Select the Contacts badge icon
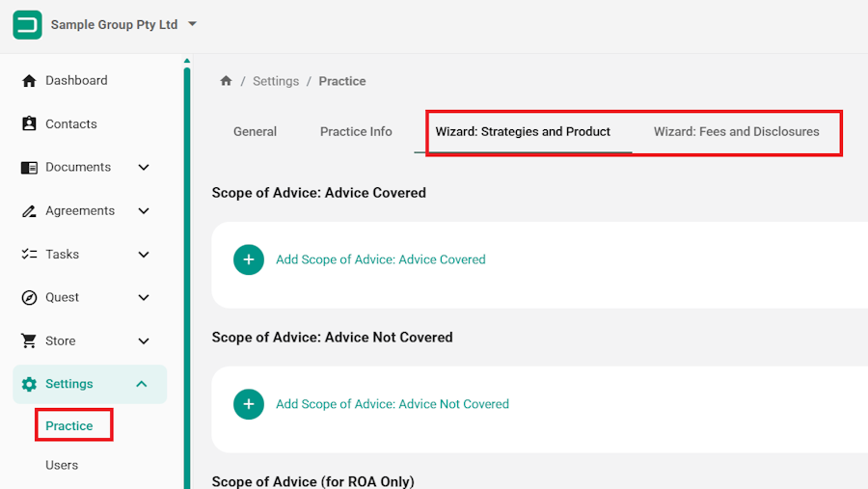Viewport: 868px width, 489px height. click(x=29, y=123)
